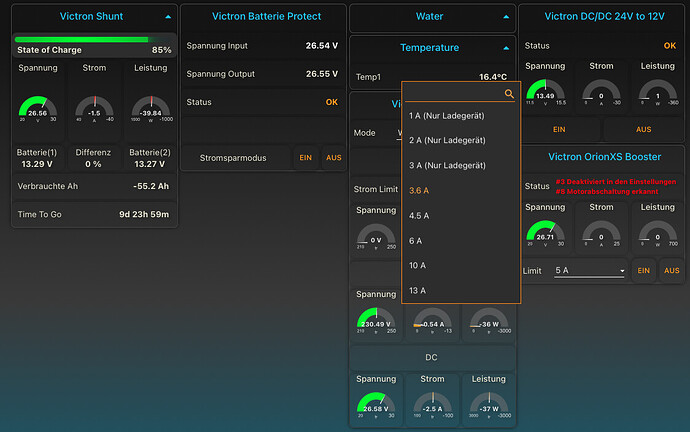
Task: Choose the 10 A current limit
Action: (461, 265)
